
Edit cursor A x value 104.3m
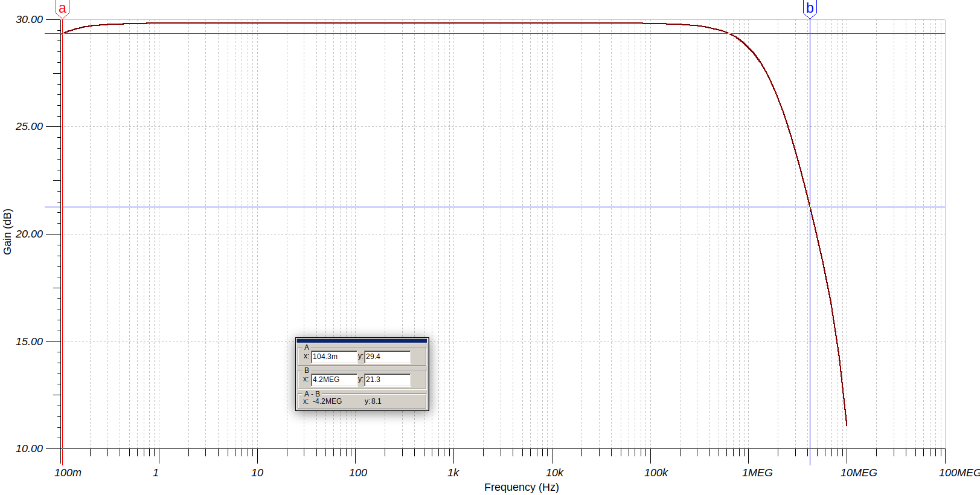(x=334, y=357)
